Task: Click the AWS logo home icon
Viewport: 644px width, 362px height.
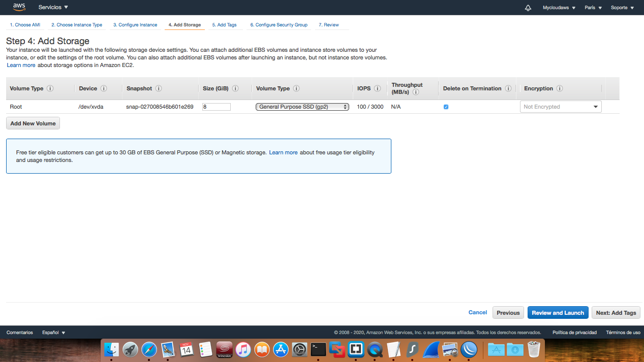Action: [19, 7]
